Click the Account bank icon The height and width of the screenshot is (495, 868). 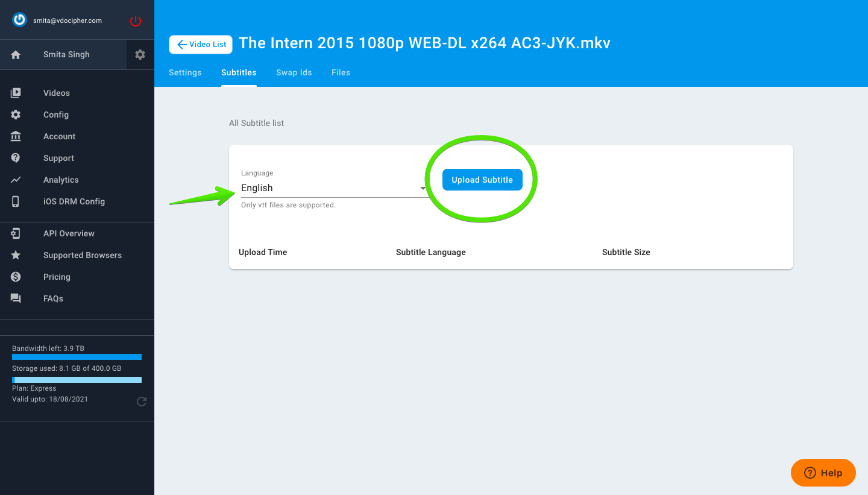point(16,136)
